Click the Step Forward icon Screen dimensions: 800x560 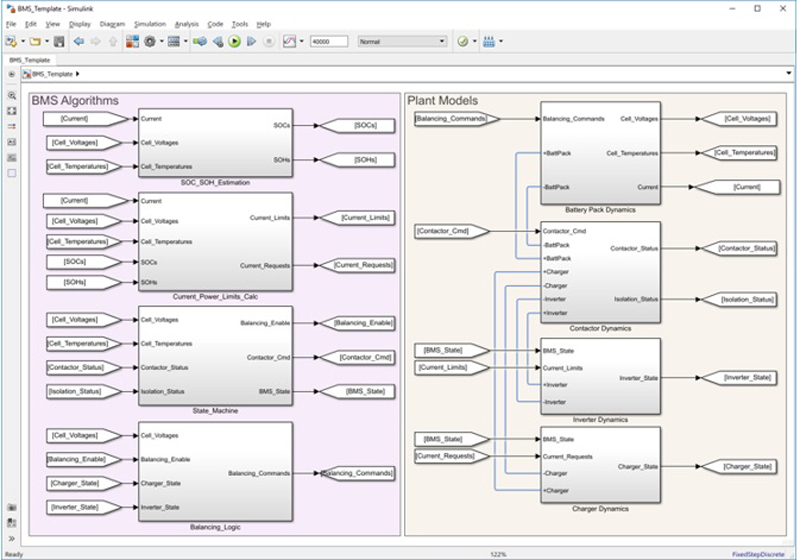click(x=251, y=41)
